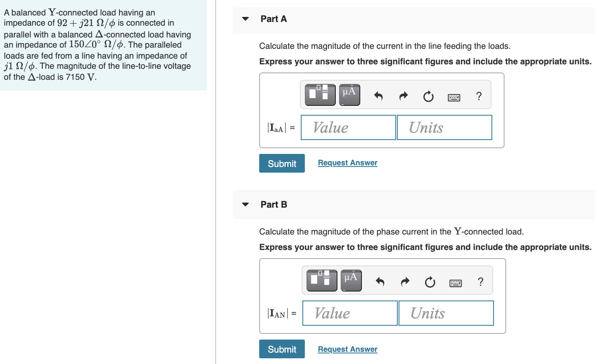Open Request Answer for Part B
595x364 pixels.
pyautogui.click(x=347, y=349)
